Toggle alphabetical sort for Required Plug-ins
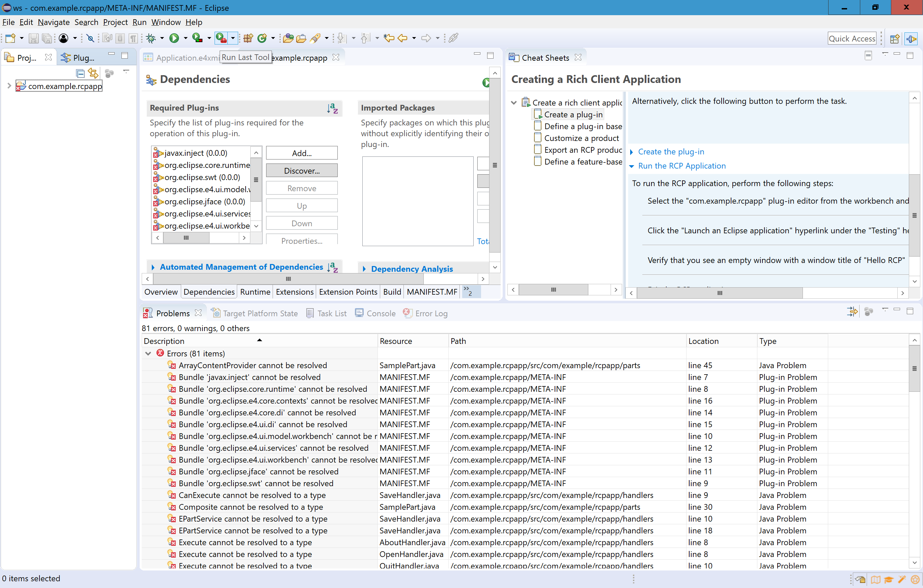This screenshot has height=588, width=923. point(332,108)
